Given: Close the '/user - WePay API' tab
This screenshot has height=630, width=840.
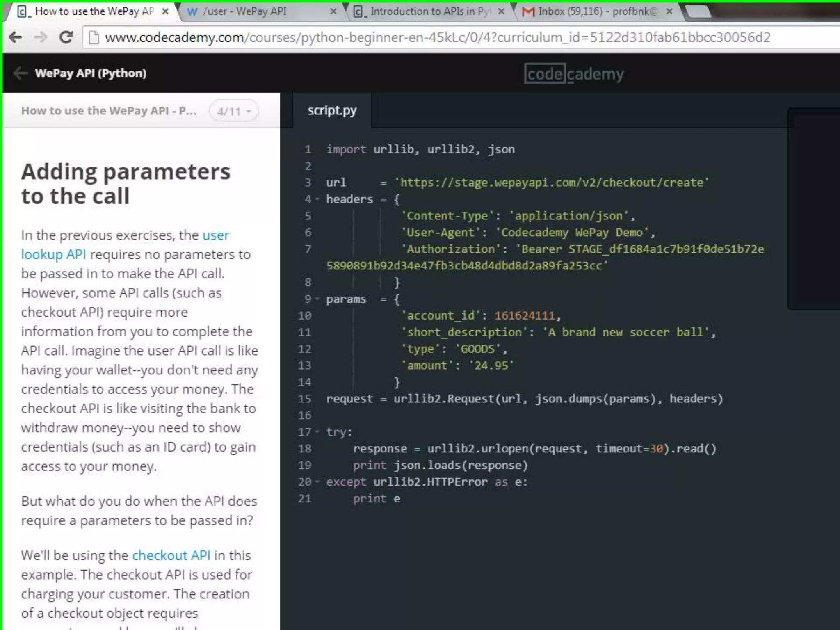Looking at the screenshot, I should tap(333, 11).
